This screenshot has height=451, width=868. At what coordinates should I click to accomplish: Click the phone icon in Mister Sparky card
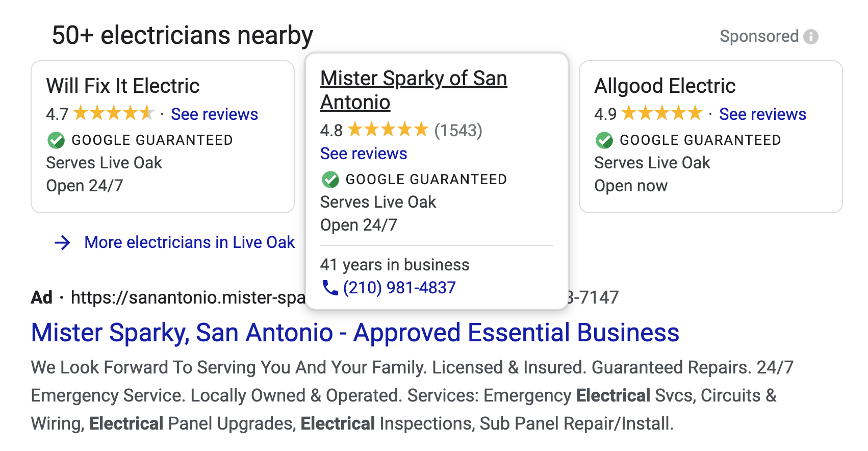tap(330, 288)
